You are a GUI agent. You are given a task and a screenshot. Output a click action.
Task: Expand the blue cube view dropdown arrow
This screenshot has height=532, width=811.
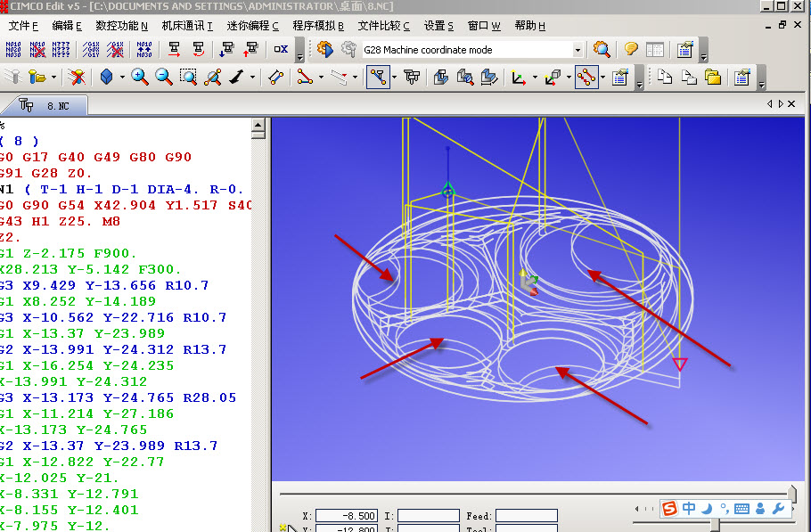(x=122, y=78)
